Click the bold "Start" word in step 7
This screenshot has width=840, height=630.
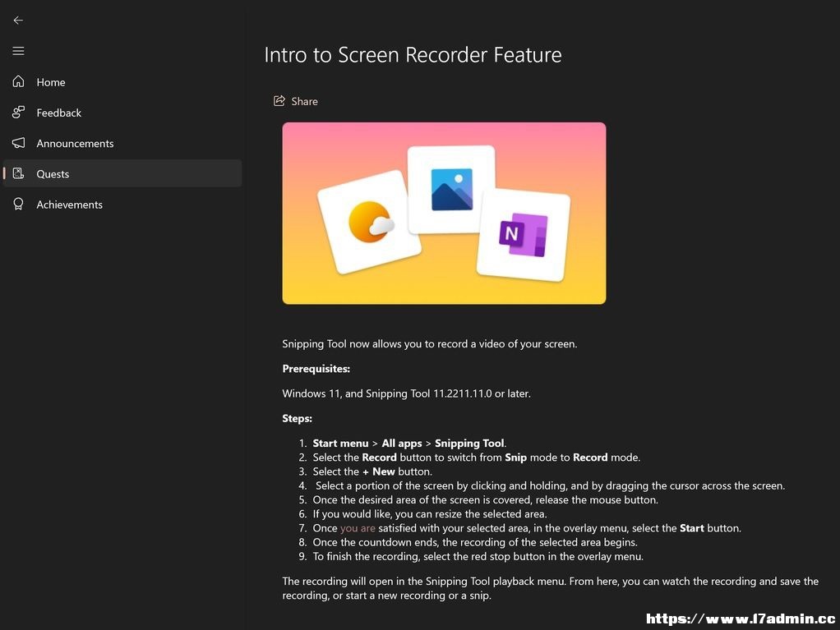pos(691,528)
